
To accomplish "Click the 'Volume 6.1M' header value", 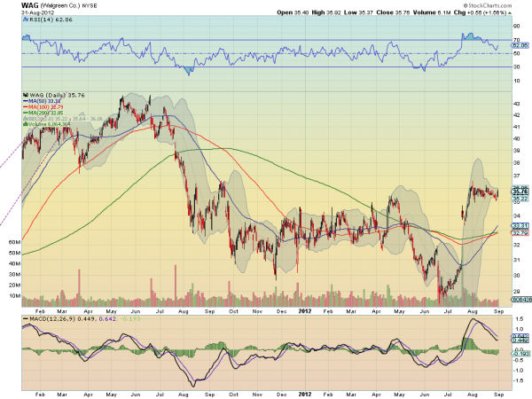I will (432, 12).
